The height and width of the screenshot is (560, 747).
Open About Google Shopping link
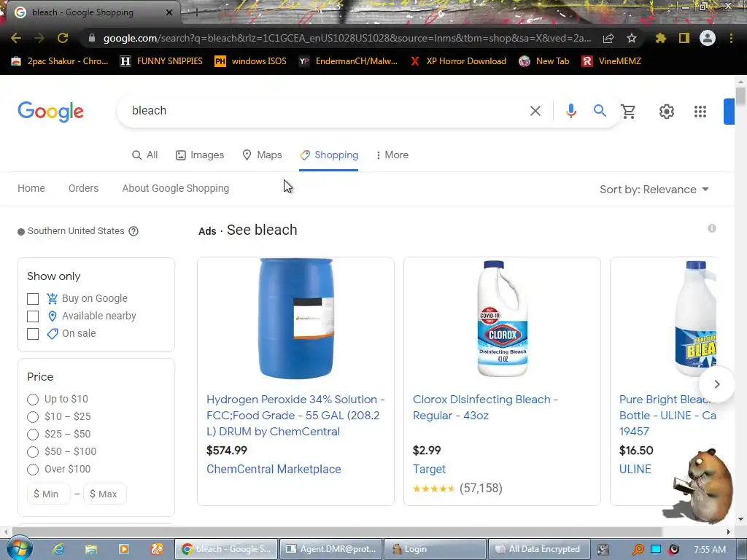175,189
